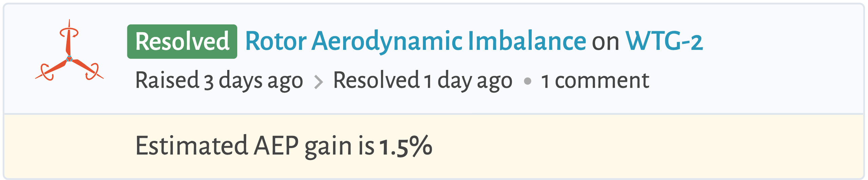
Task: Open the 1 comment link
Action: point(595,81)
